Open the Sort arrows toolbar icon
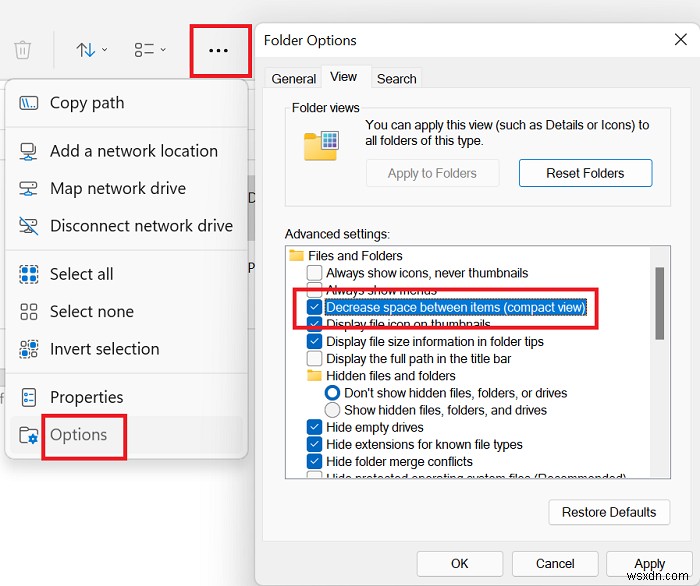Screen dimensions: 700x586 85,50
